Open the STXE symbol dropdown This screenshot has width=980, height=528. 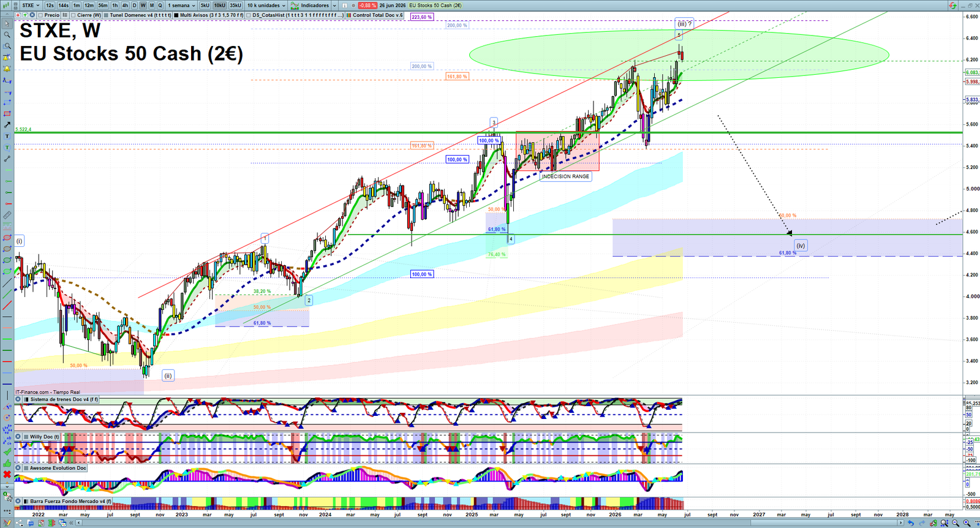pos(31,5)
